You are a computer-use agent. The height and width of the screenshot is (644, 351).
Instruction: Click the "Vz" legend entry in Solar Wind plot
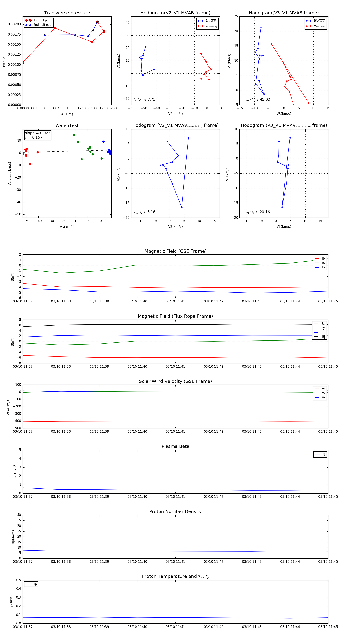pyautogui.click(x=320, y=397)
